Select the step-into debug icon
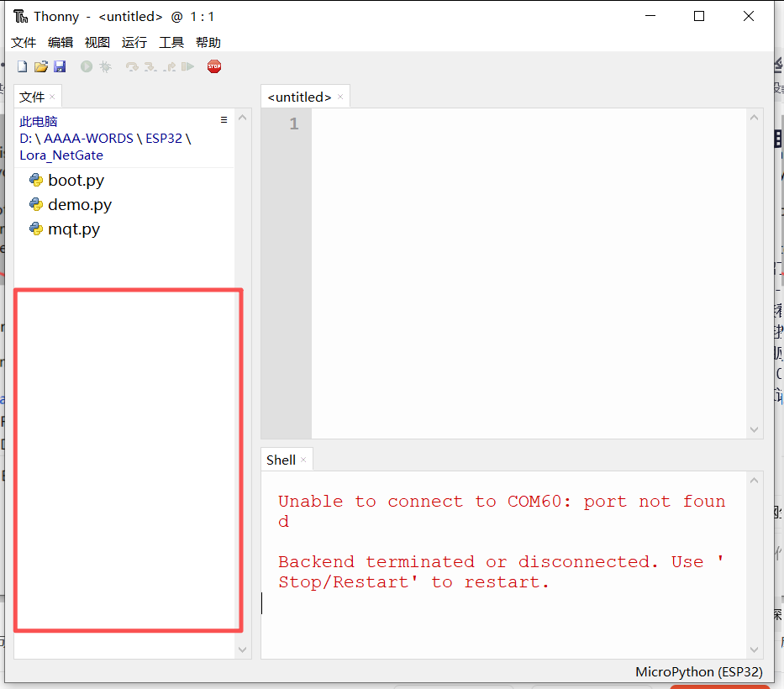Image resolution: width=784 pixels, height=689 pixels. click(151, 66)
